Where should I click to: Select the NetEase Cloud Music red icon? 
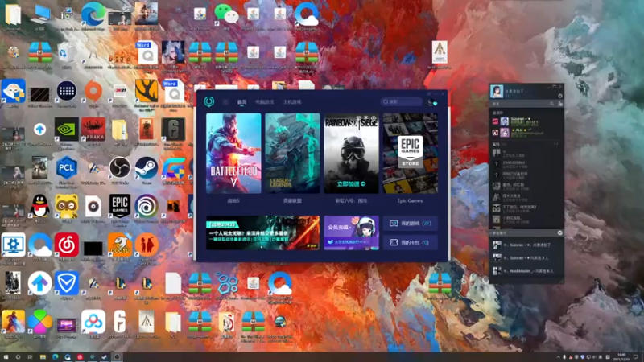(x=67, y=247)
